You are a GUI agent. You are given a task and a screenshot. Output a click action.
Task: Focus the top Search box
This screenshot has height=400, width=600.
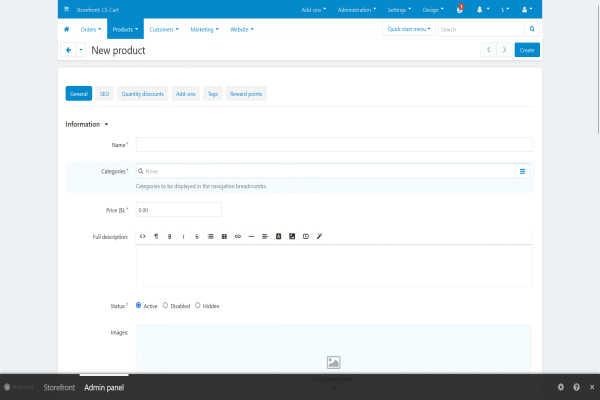click(481, 29)
